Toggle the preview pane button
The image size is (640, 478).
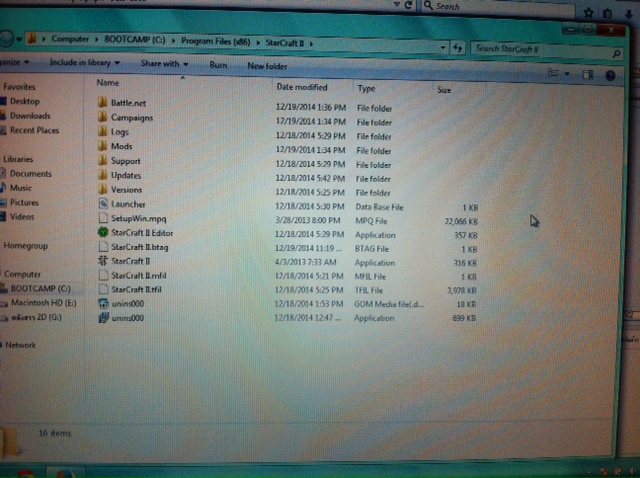point(589,74)
